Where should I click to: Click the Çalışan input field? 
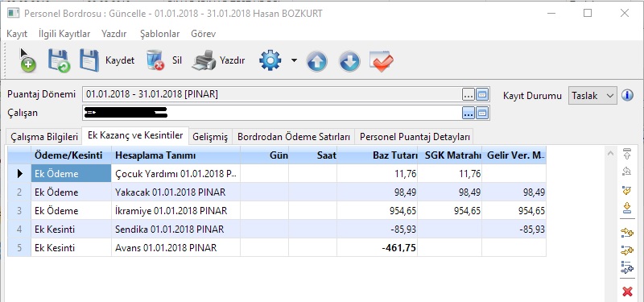tap(272, 113)
